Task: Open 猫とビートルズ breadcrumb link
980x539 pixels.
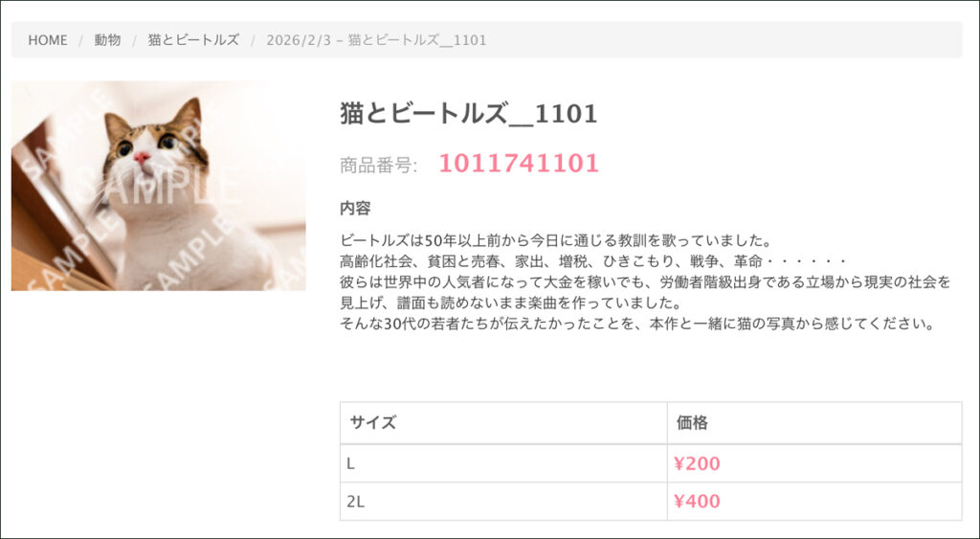Action: pos(193,40)
